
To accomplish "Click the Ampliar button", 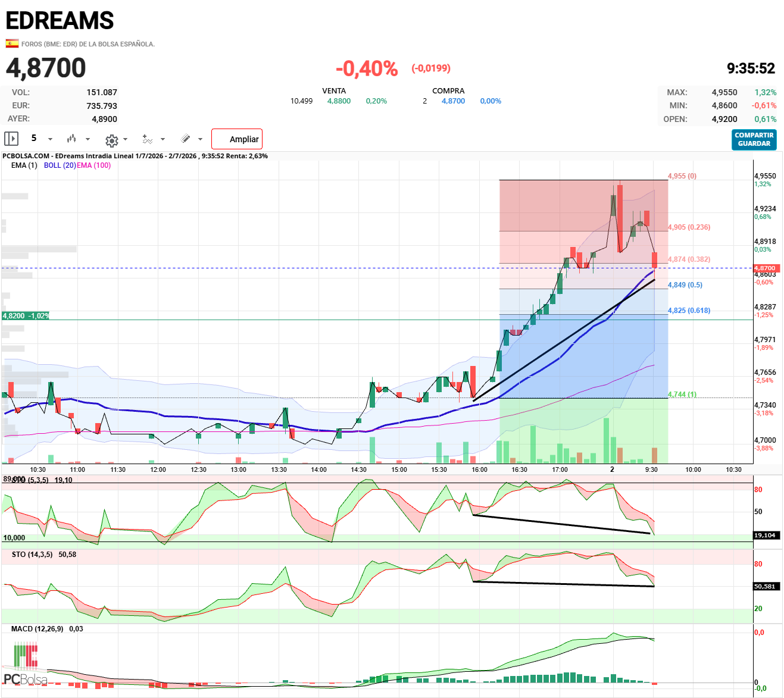I will coord(237,139).
